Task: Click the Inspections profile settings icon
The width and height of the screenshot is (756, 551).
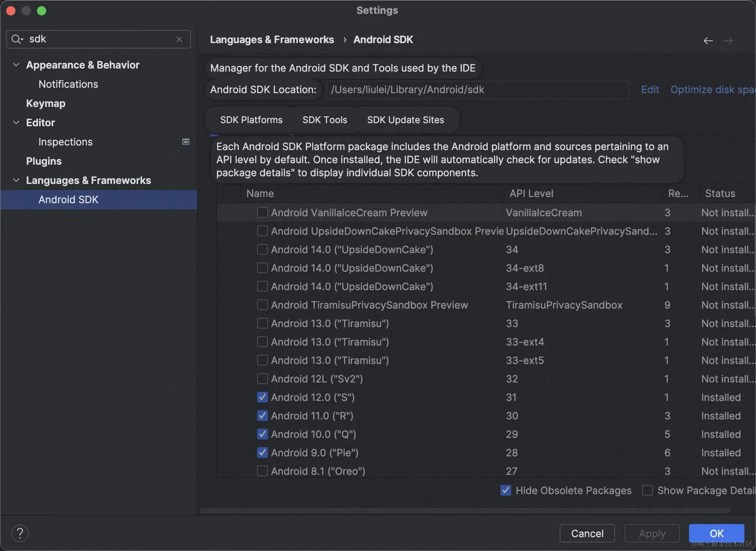Action: 186,142
